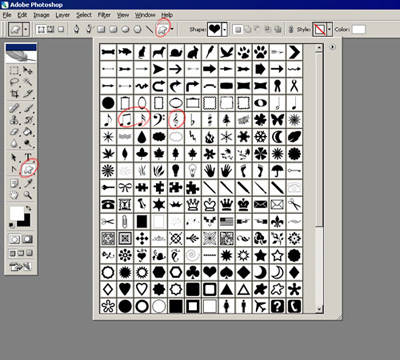Open the tool preset picker arrow
Viewport: 400px width, 360px height.
coord(26,29)
